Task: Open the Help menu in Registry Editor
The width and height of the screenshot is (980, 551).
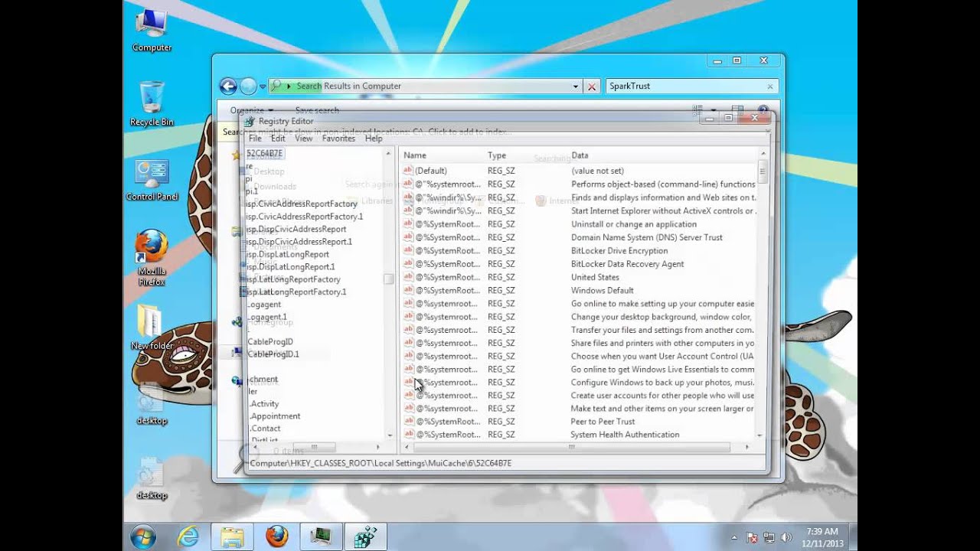Action: [374, 139]
